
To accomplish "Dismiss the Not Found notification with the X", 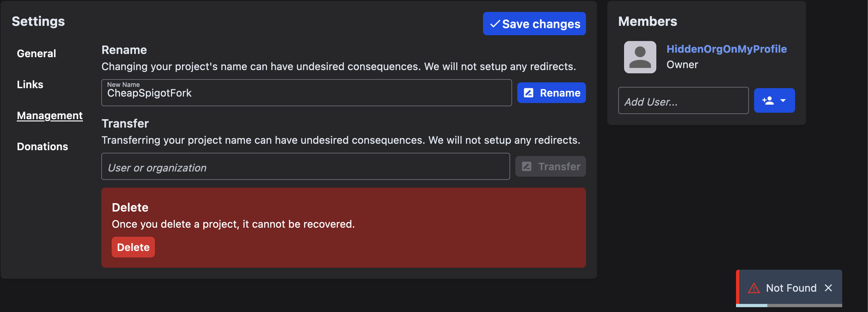I will pyautogui.click(x=829, y=288).
